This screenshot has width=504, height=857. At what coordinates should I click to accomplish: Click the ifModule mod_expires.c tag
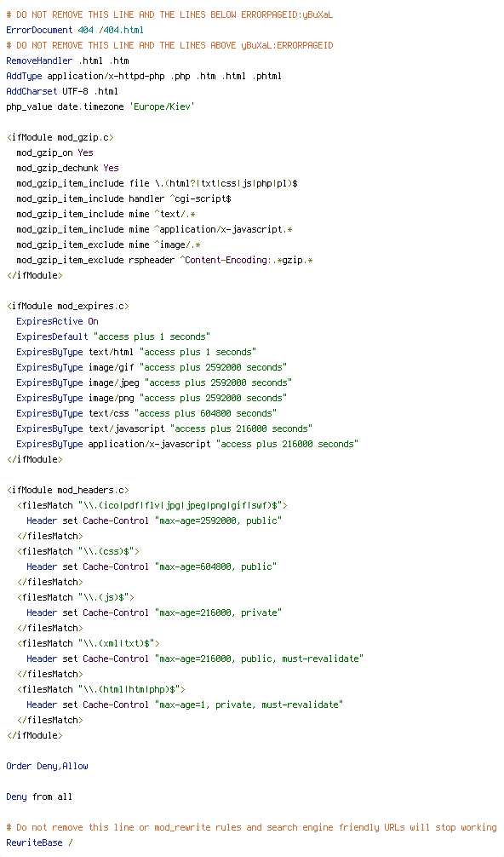tap(68, 306)
